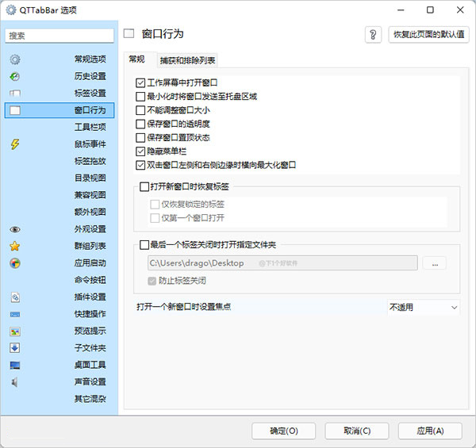
Task: Switch to the 捕获和排除列表 tab
Action: pos(187,60)
